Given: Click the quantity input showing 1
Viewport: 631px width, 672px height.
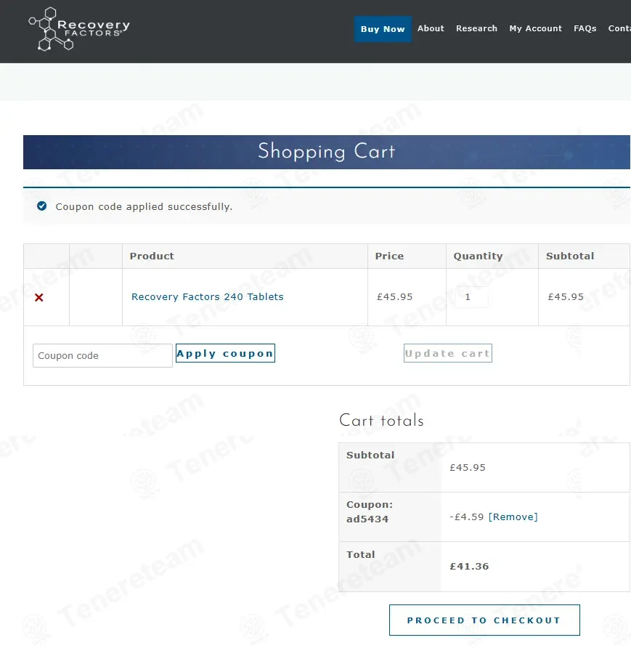Looking at the screenshot, I should coord(471,296).
